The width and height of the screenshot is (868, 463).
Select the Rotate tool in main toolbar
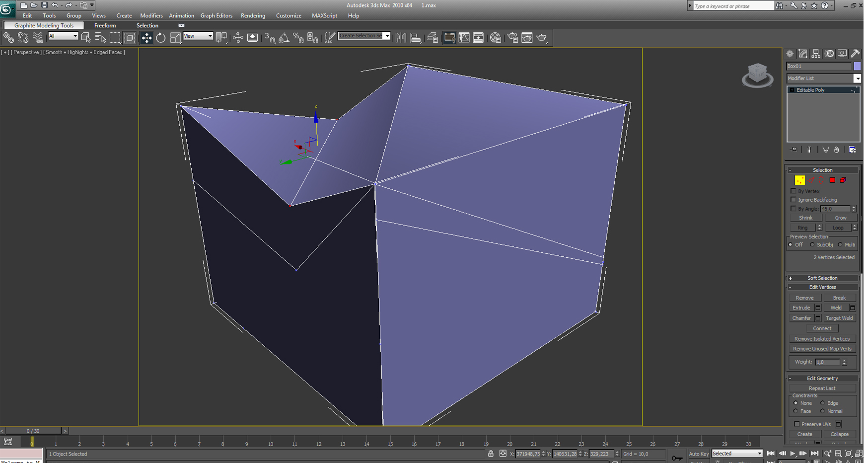(x=161, y=38)
